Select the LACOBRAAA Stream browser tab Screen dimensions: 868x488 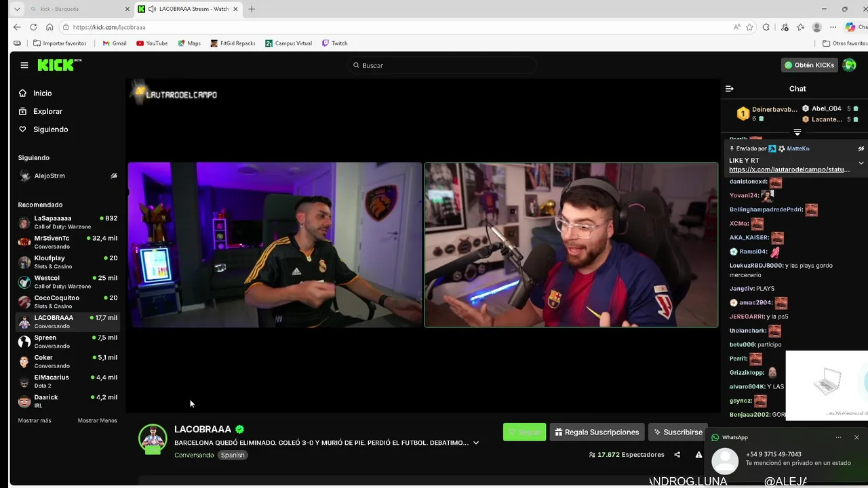(188, 9)
